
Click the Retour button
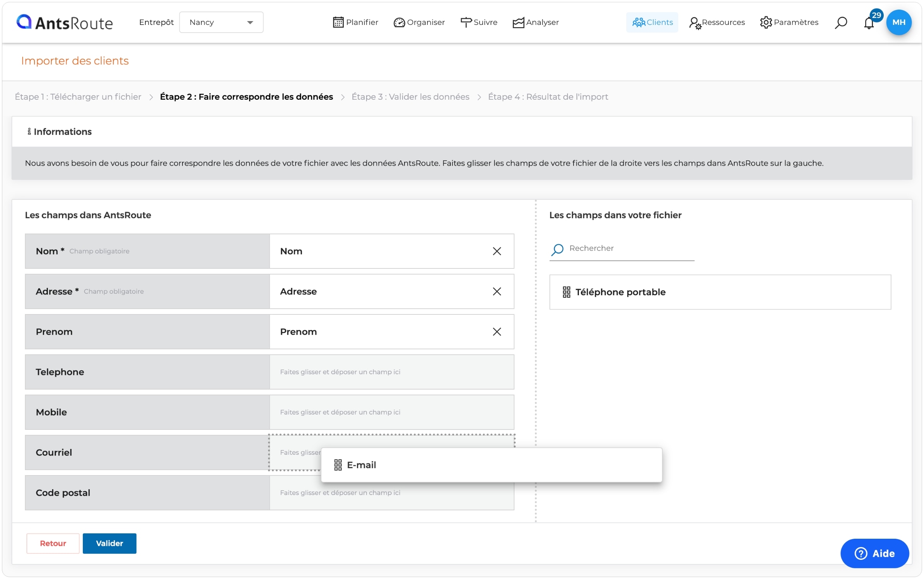[53, 543]
